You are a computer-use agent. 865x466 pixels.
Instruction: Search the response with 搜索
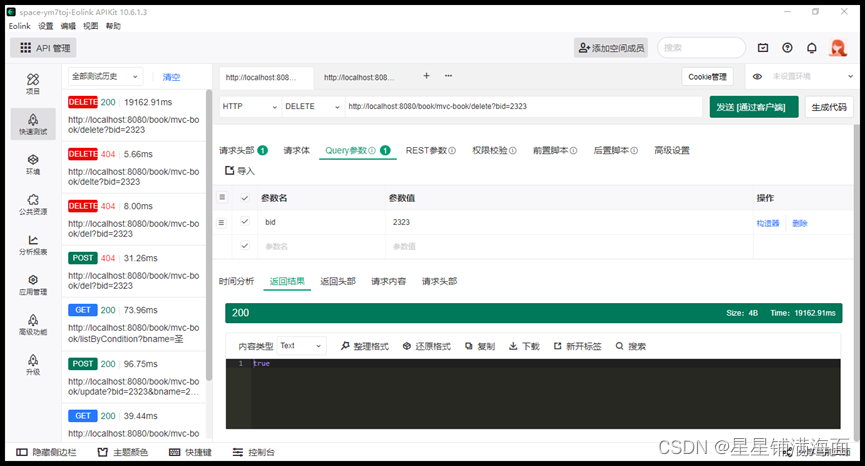tap(631, 346)
